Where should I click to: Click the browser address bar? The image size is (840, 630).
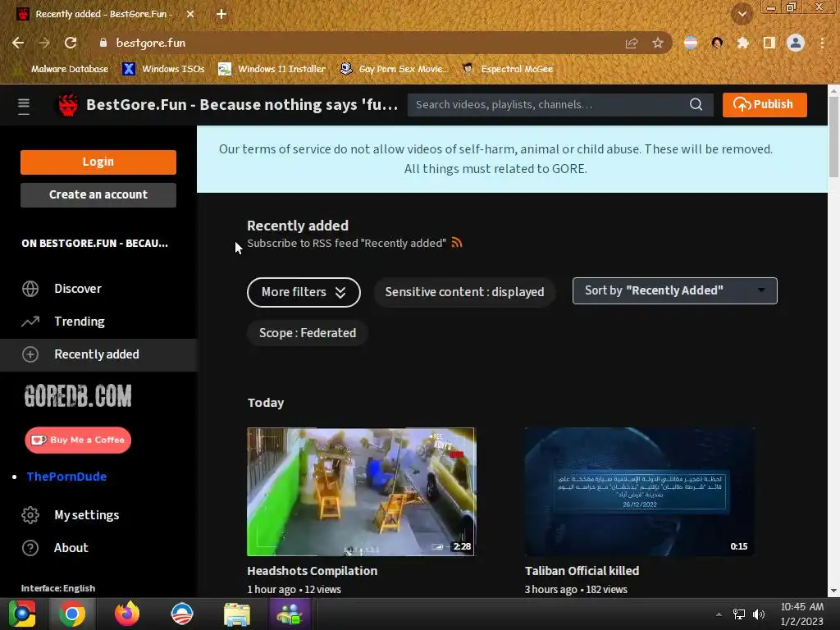[359, 43]
